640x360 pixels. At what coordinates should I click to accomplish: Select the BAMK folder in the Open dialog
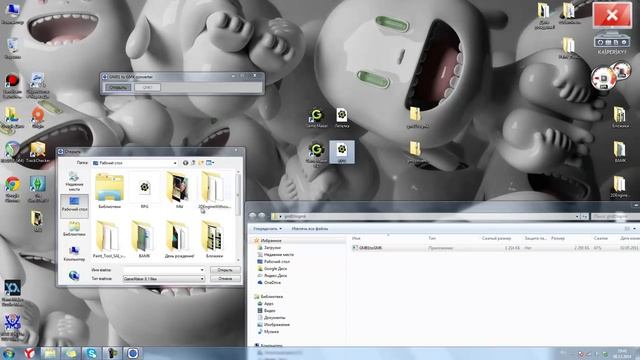point(144,240)
